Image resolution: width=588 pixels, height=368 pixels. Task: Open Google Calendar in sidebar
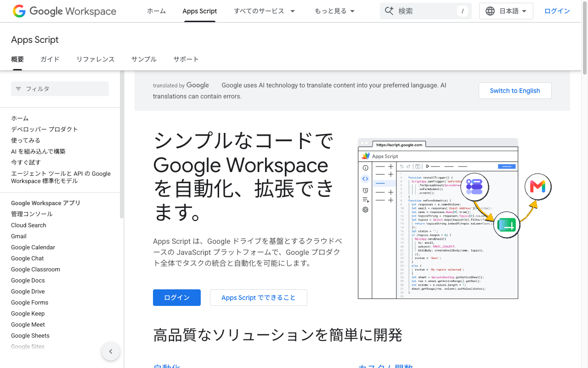(x=33, y=247)
